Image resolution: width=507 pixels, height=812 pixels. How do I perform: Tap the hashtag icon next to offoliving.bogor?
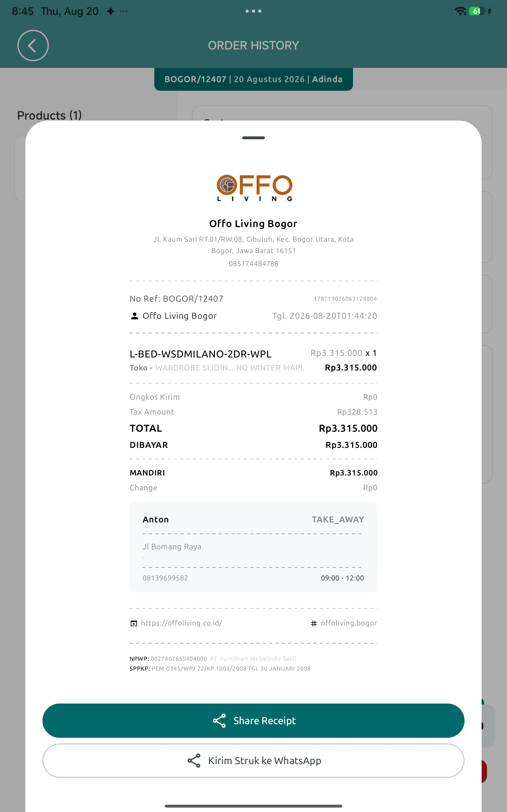[x=313, y=623]
